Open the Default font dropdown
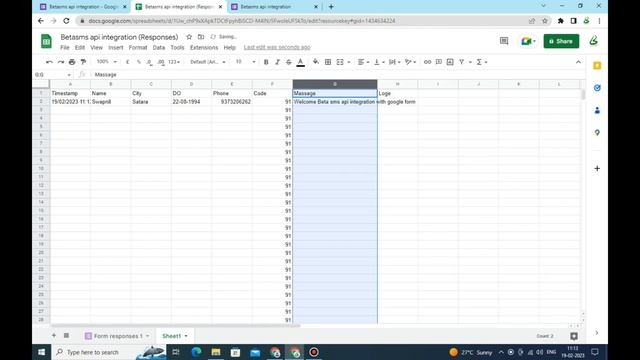The height and width of the screenshot is (360, 640). (x=208, y=62)
